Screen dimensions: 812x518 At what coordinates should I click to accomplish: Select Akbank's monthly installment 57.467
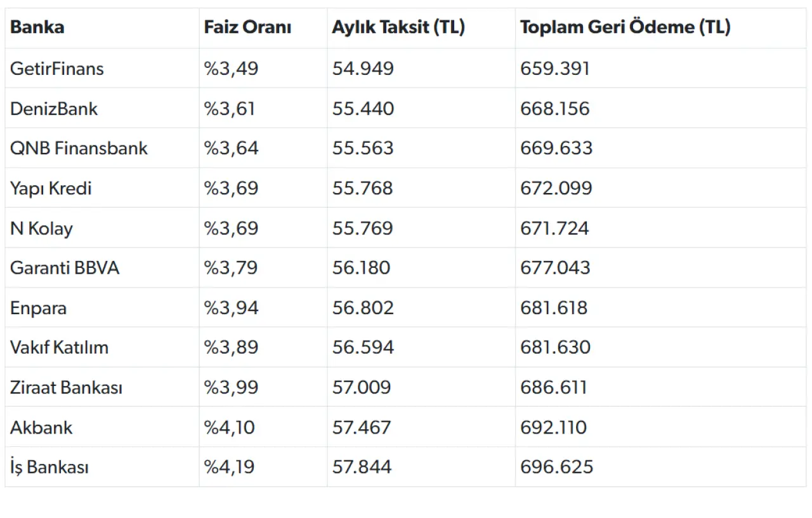pyautogui.click(x=363, y=427)
